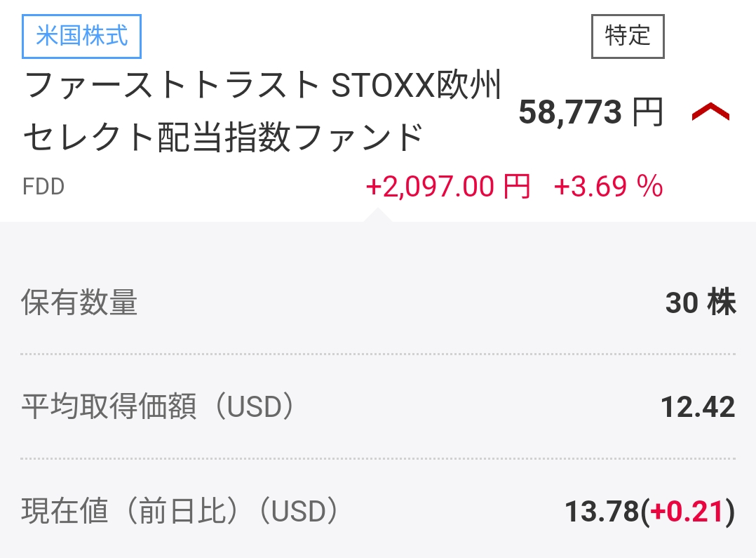Viewport: 756px width, 558px height.
Task: Tap the +2,097.00 円 profit figure
Action: (447, 187)
